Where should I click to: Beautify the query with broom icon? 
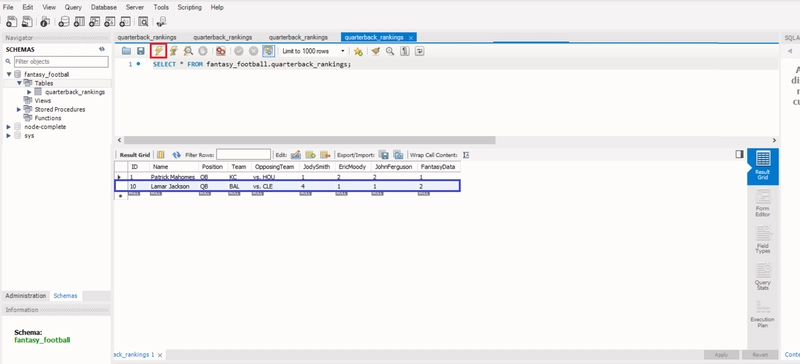pyautogui.click(x=376, y=51)
